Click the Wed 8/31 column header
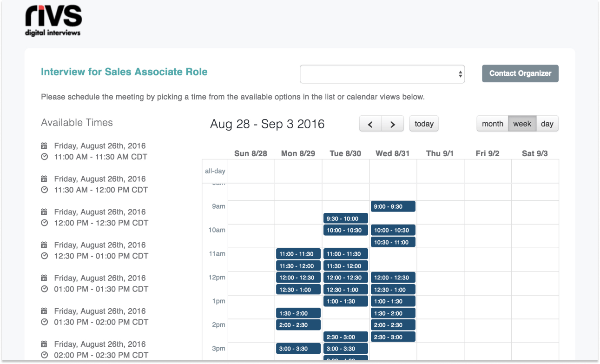The height and width of the screenshot is (364, 600). point(393,153)
